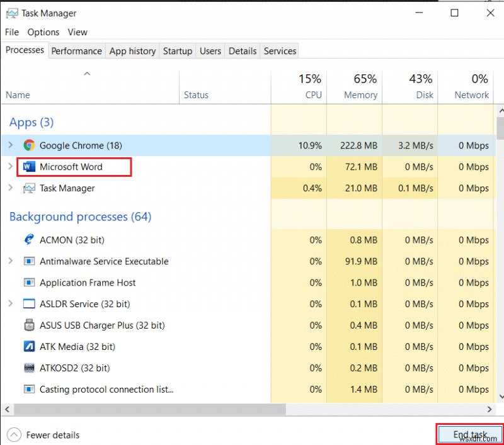The image size is (504, 445).
Task: Click the vertical scrollbar of the process list
Action: [x=500, y=252]
